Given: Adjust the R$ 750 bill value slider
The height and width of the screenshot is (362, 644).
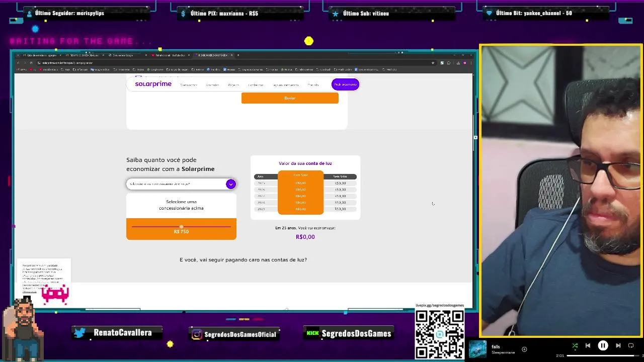Looking at the screenshot, I should (x=181, y=227).
